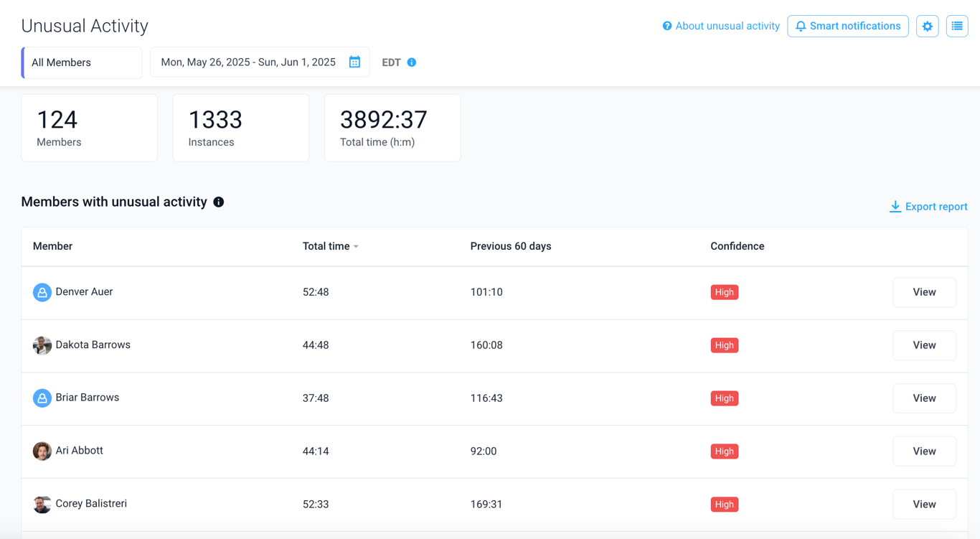Click Denver Auer's avatar icon
Viewport: 980px width, 539px height.
tap(42, 292)
